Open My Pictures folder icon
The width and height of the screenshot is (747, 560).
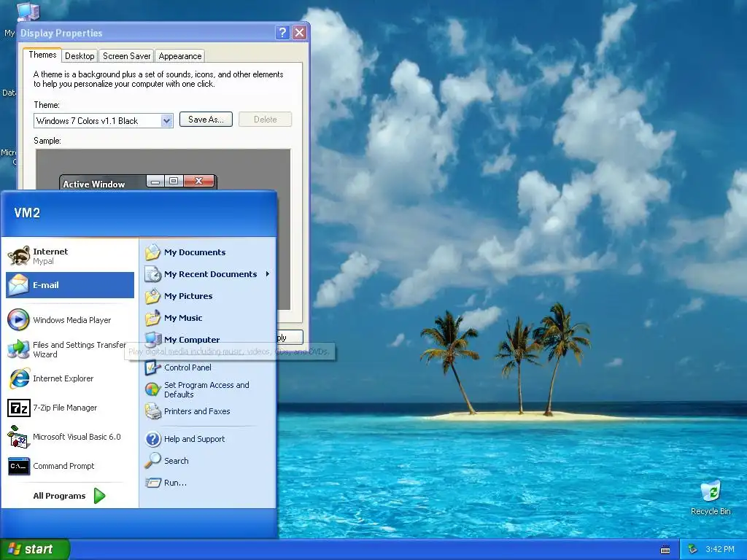click(152, 296)
